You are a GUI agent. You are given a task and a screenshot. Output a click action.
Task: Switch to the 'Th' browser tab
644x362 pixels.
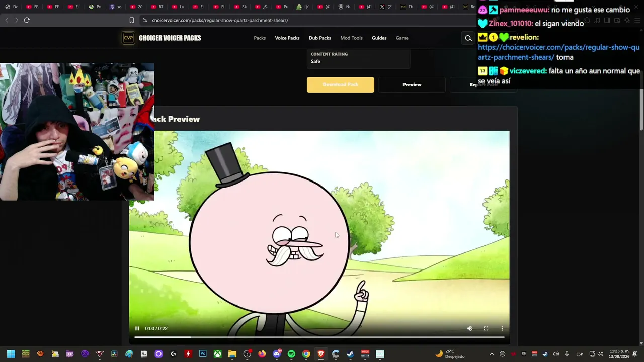pyautogui.click(x=407, y=7)
